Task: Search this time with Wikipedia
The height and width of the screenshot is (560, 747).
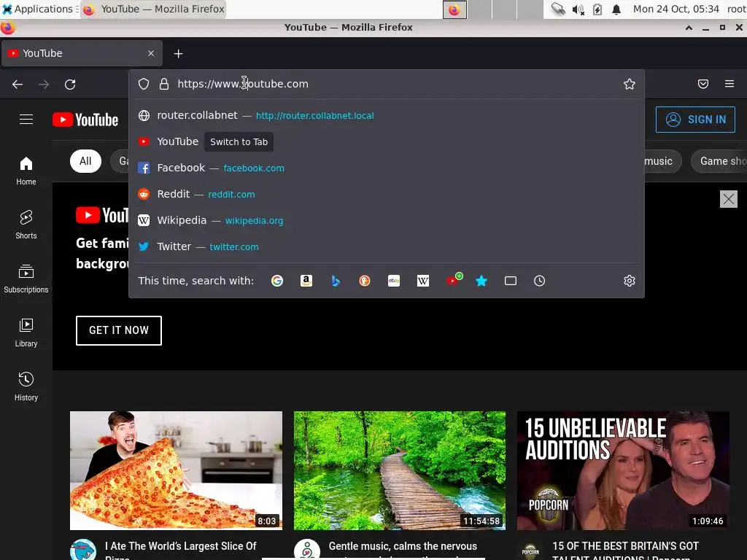Action: pyautogui.click(x=423, y=281)
